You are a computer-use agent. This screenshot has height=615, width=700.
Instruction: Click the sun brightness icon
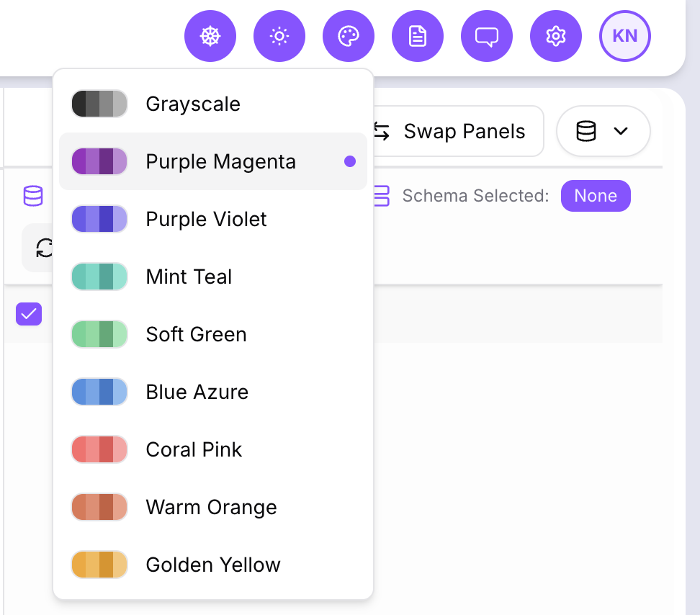[x=279, y=36]
